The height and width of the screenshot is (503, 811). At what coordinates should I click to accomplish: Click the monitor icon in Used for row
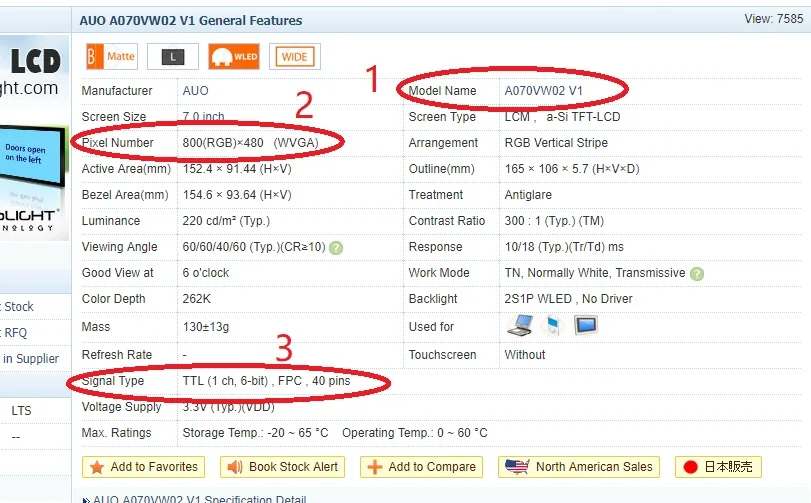pos(586,326)
